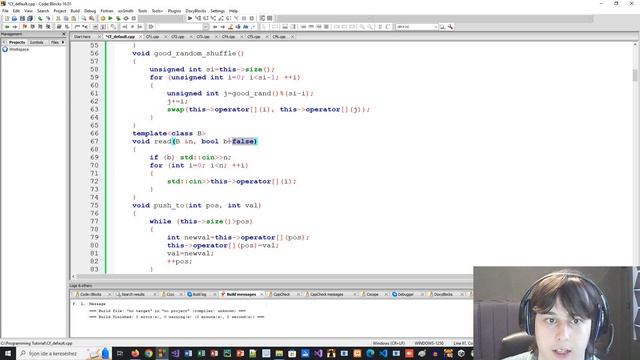Click the Undo toolbar icon
The width and height of the screenshot is (640, 360).
click(40, 18)
